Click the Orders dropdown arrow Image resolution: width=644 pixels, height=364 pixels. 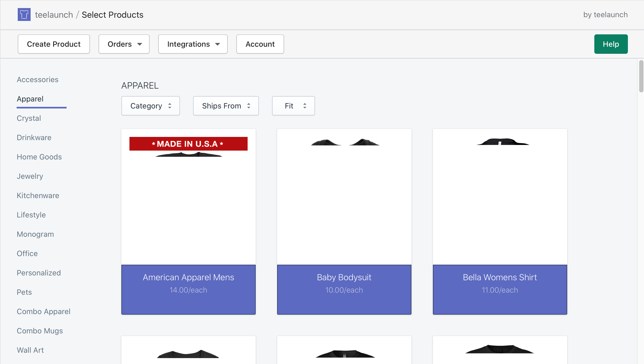[x=140, y=44]
